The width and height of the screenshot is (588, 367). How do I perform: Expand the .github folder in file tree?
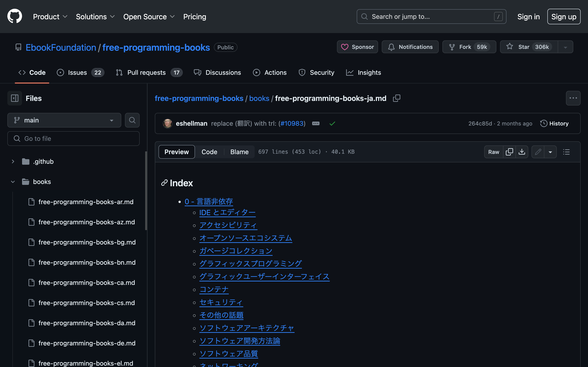click(x=12, y=161)
